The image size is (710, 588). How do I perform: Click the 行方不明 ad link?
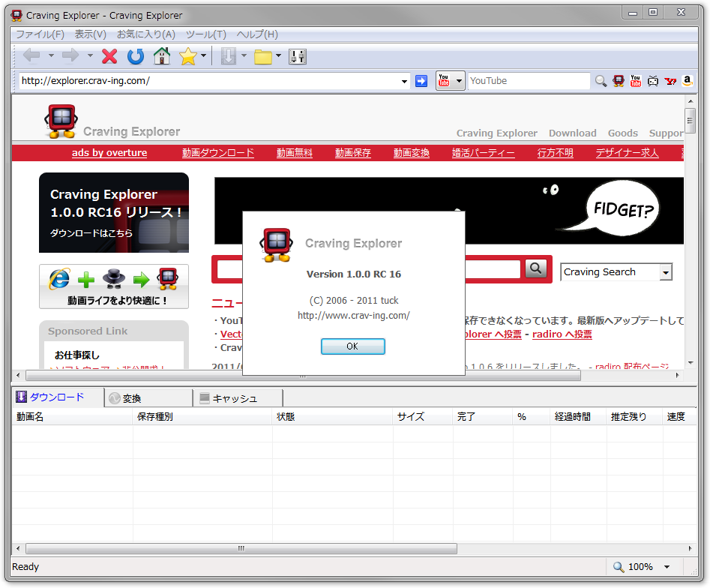click(x=555, y=153)
